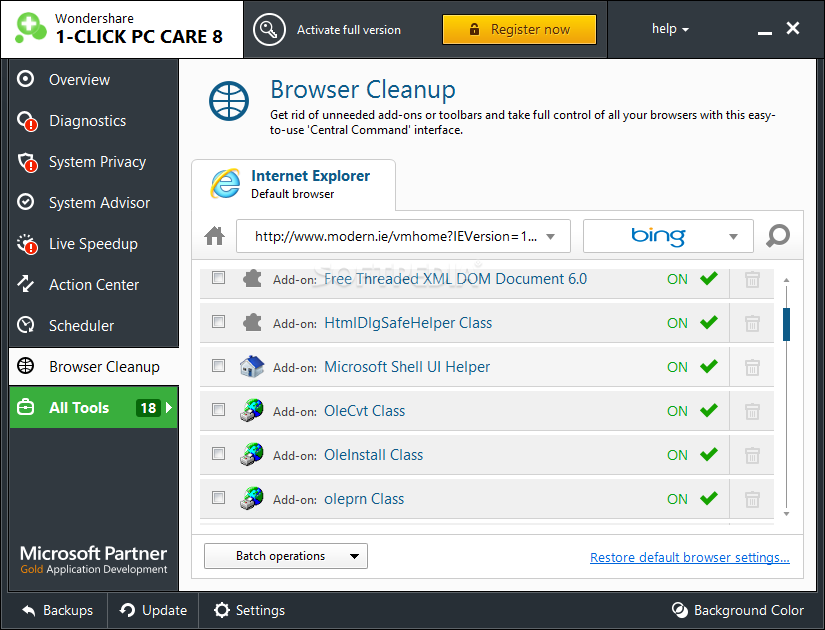Screen dimensions: 825x630
Task: Click the Diagnostics alert icon
Action: (x=27, y=121)
